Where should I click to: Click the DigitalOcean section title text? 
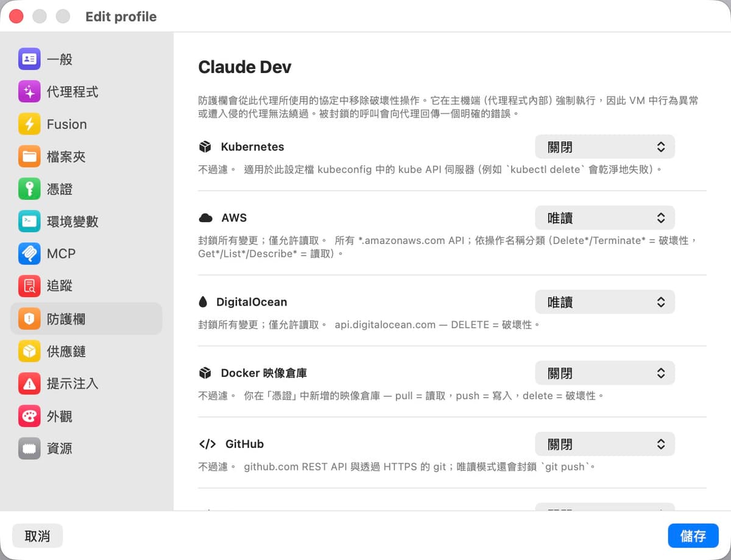click(x=252, y=302)
